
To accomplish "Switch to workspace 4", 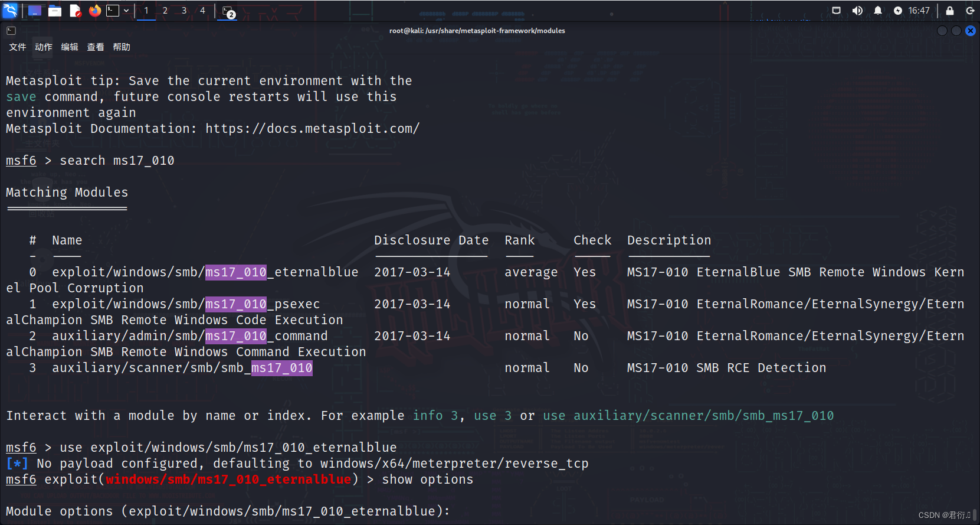I will tap(203, 11).
